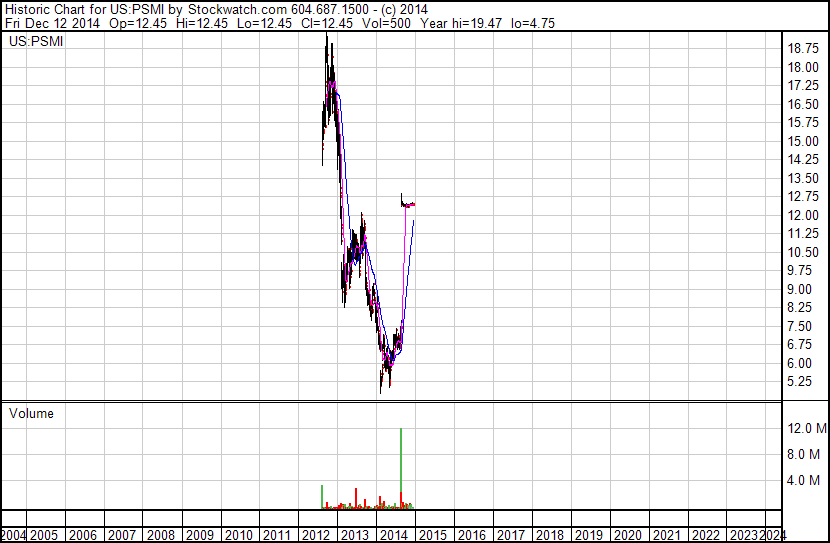This screenshot has height=543, width=830.
Task: Click the tall green volume spike bar
Action: point(401,468)
